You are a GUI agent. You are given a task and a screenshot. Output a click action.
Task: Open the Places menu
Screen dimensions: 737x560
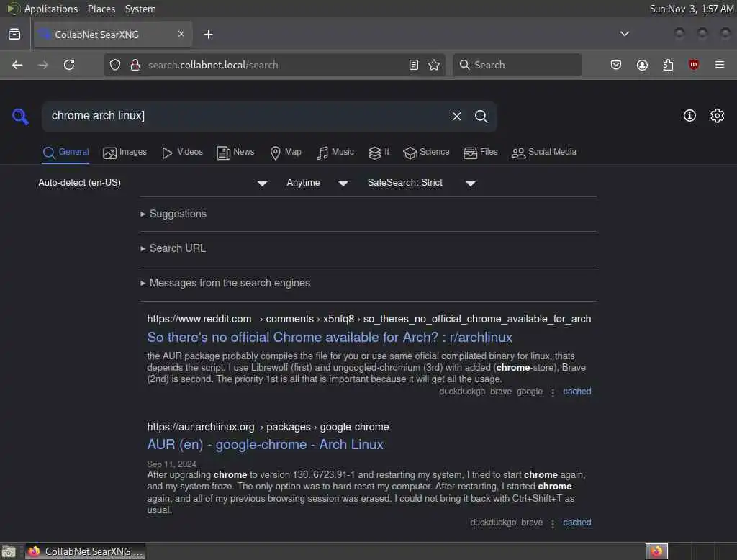coord(101,9)
